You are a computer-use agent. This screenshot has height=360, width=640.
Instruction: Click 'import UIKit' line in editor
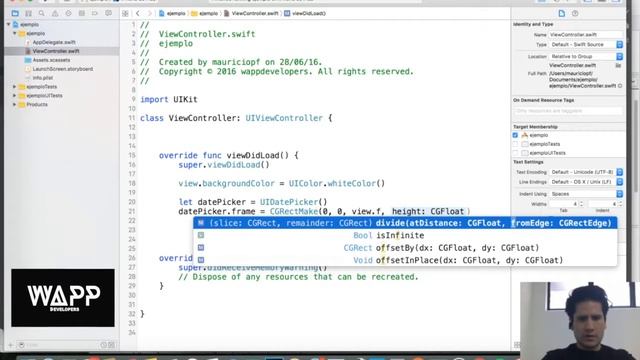(169, 100)
